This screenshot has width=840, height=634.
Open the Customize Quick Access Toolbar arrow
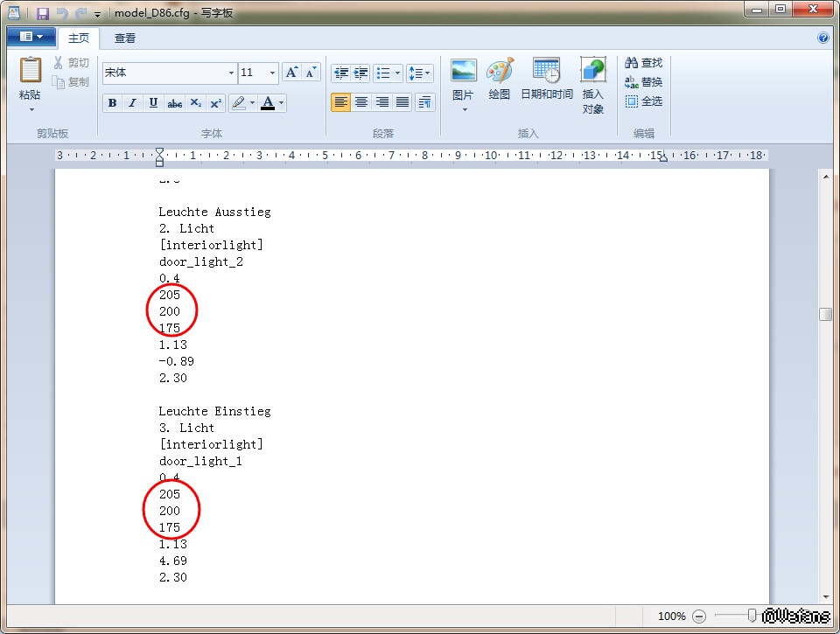coord(97,15)
